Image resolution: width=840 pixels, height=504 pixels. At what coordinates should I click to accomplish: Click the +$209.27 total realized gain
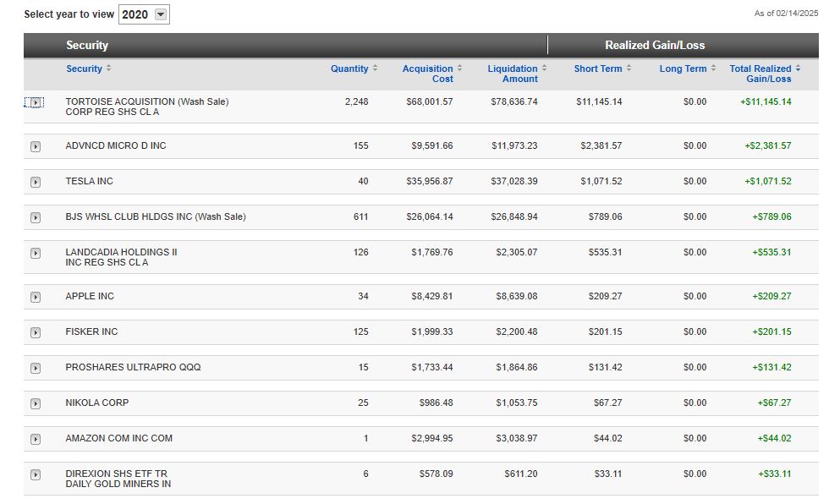pyautogui.click(x=771, y=296)
